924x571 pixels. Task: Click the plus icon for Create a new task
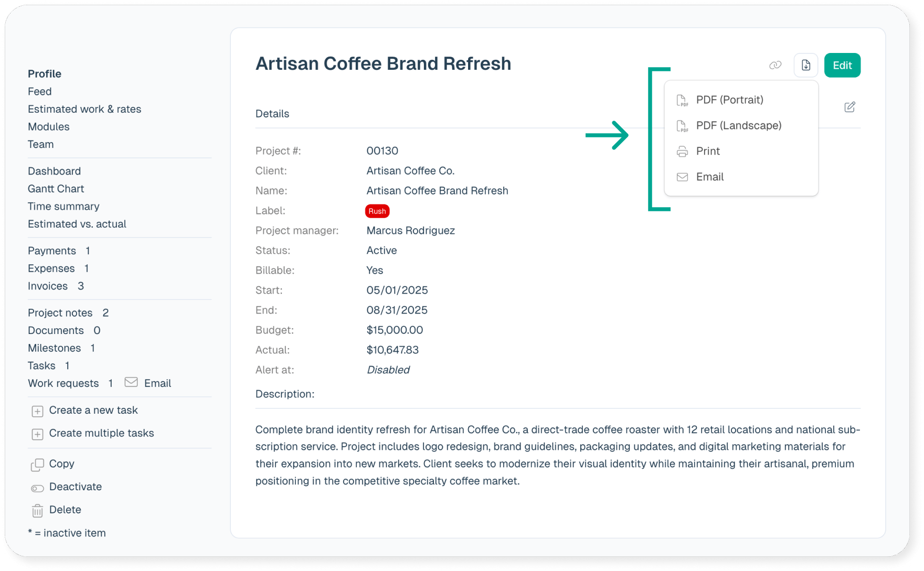37,411
